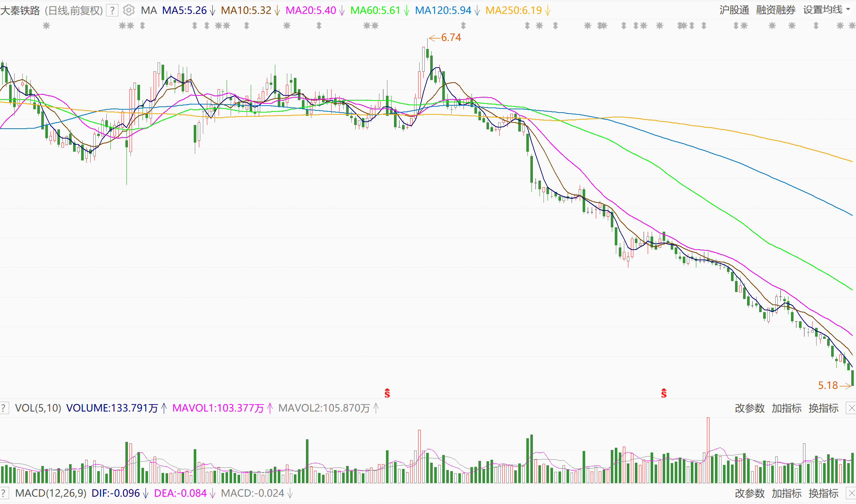Close the VOL indicator panel

click(x=851, y=408)
